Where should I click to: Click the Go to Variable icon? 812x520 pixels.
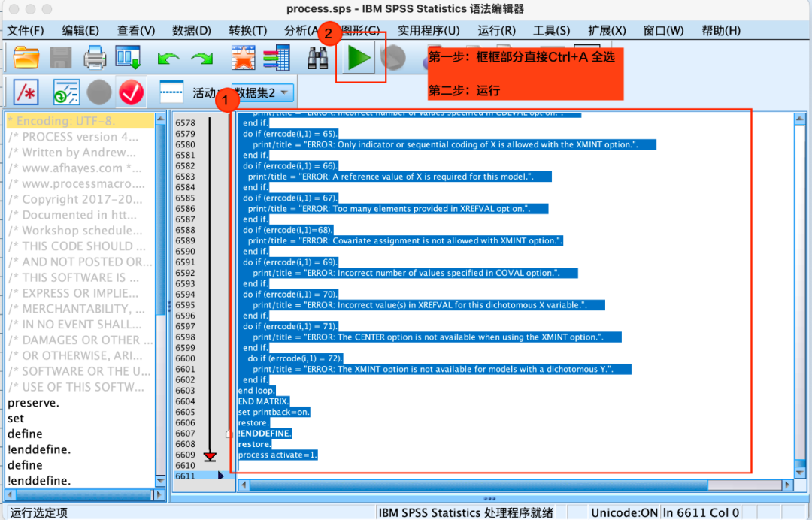tap(277, 57)
